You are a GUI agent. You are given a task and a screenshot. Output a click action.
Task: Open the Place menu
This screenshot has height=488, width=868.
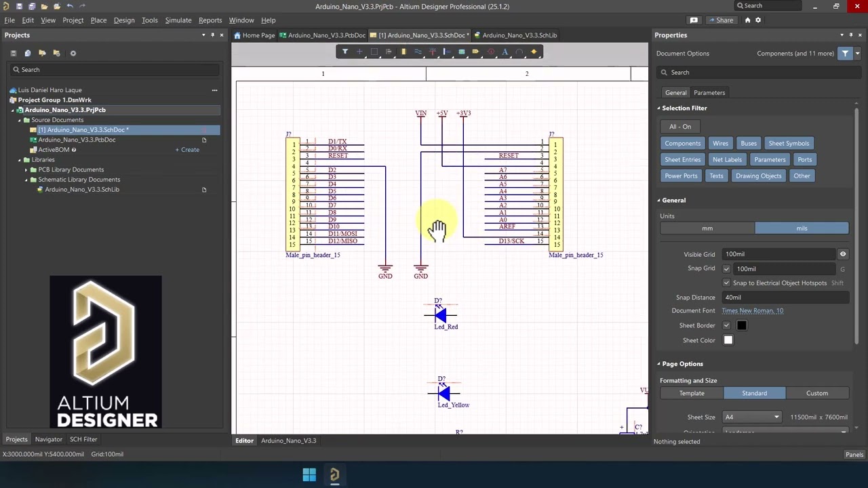tap(98, 20)
